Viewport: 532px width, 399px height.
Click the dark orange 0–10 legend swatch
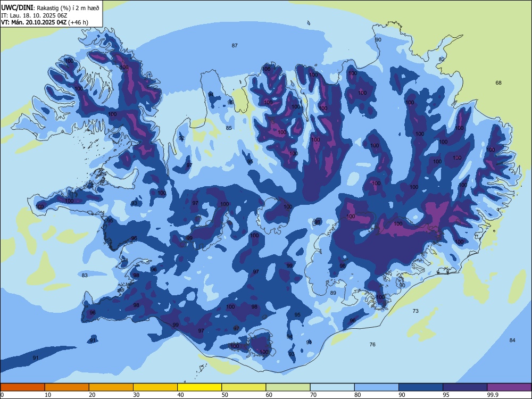(22, 387)
